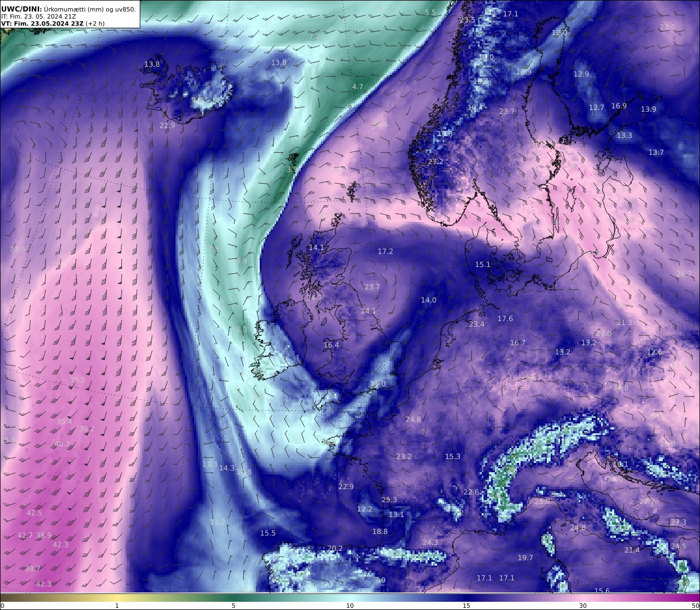
Task: Click the 23.4 value on map
Action: [477, 324]
